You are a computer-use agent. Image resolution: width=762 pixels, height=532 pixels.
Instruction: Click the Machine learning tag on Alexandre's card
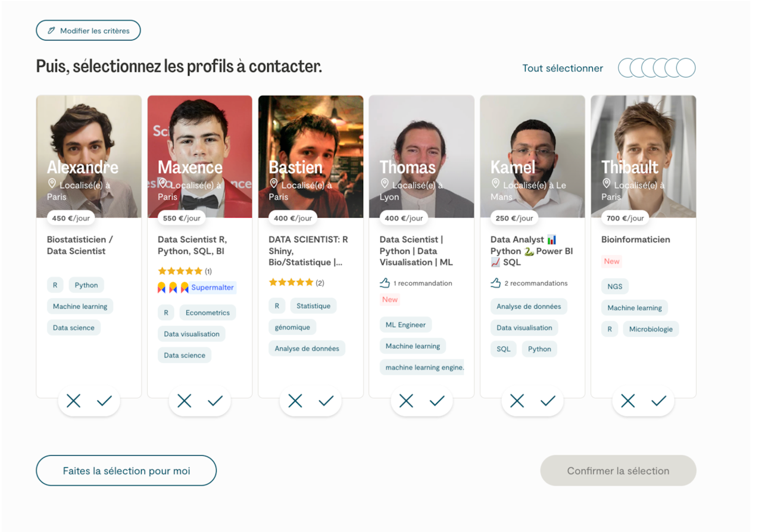pos(80,306)
